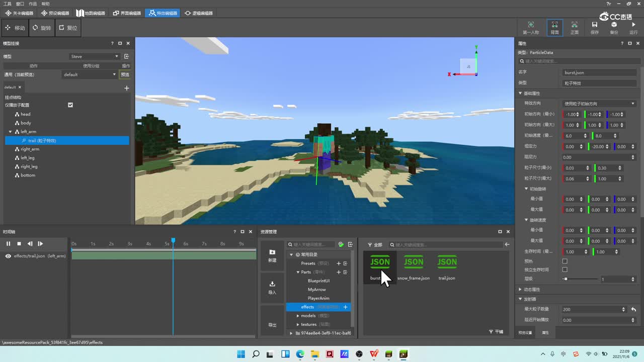
Task: Expand the models folder in resource tree
Action: (298, 316)
